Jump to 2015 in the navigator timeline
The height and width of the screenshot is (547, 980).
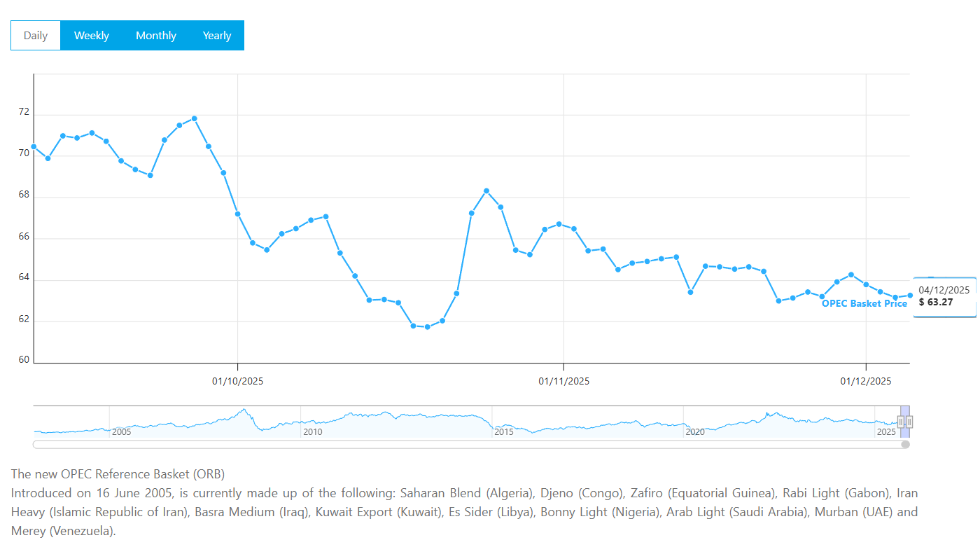[504, 431]
